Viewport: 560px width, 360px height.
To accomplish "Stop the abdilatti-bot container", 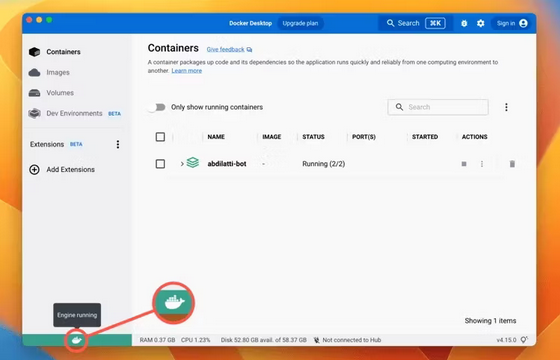I will coord(464,164).
